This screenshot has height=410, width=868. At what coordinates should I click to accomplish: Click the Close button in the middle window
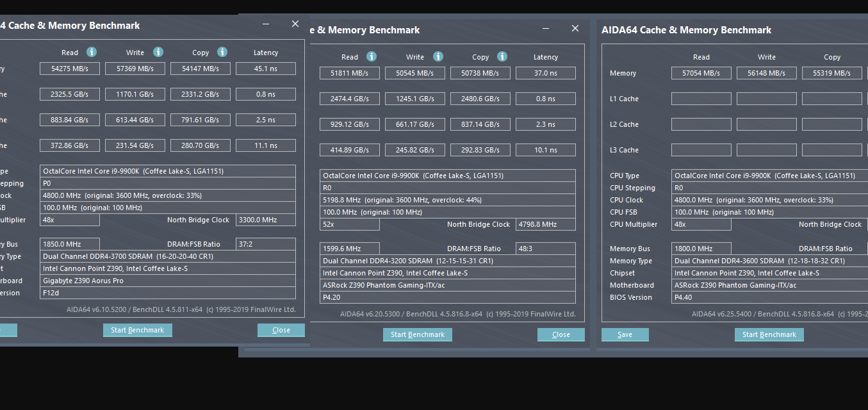tap(561, 334)
